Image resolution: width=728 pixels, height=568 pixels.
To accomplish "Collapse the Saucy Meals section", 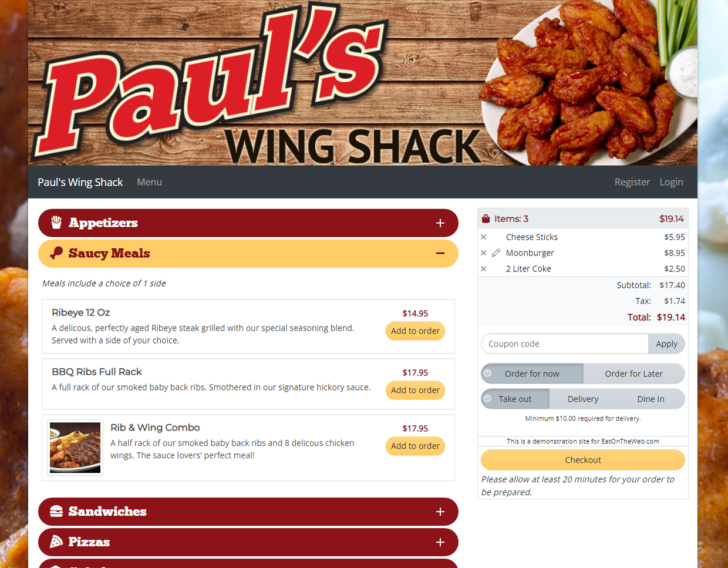I will click(x=440, y=253).
